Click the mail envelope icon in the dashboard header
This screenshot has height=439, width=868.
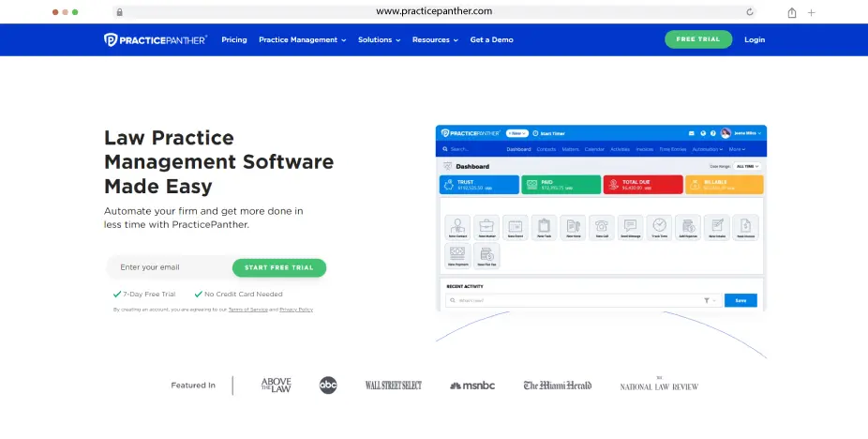click(692, 133)
